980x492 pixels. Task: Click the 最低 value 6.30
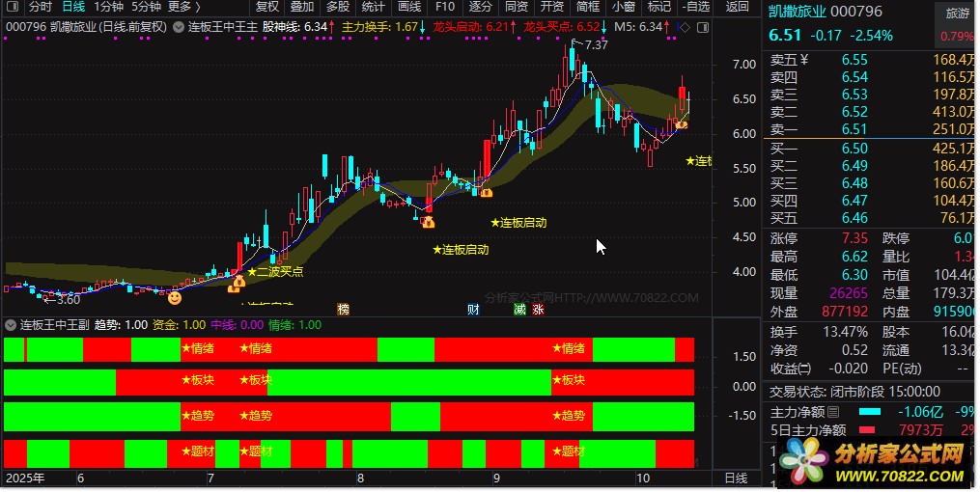854,275
